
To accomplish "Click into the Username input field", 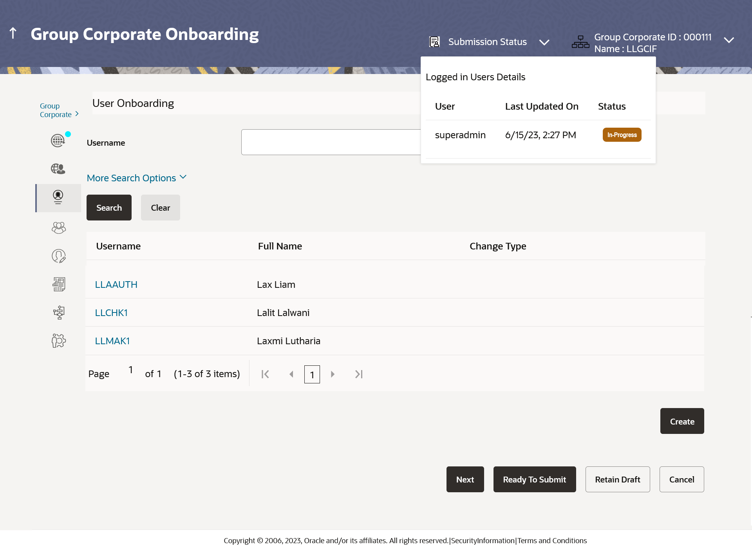I will coord(331,142).
